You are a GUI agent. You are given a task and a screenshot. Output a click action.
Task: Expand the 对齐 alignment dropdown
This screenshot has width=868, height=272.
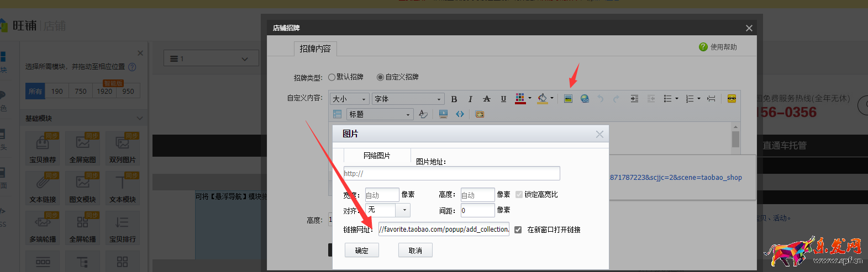tap(404, 210)
